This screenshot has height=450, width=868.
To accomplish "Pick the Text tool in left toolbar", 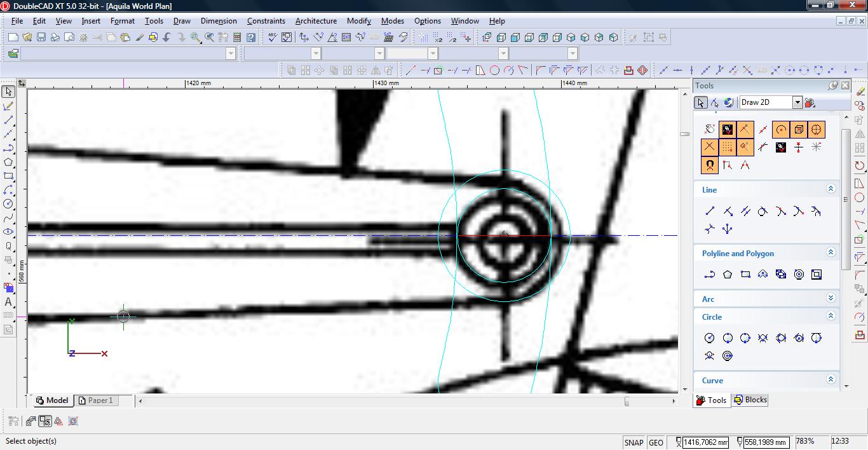I will [8, 302].
